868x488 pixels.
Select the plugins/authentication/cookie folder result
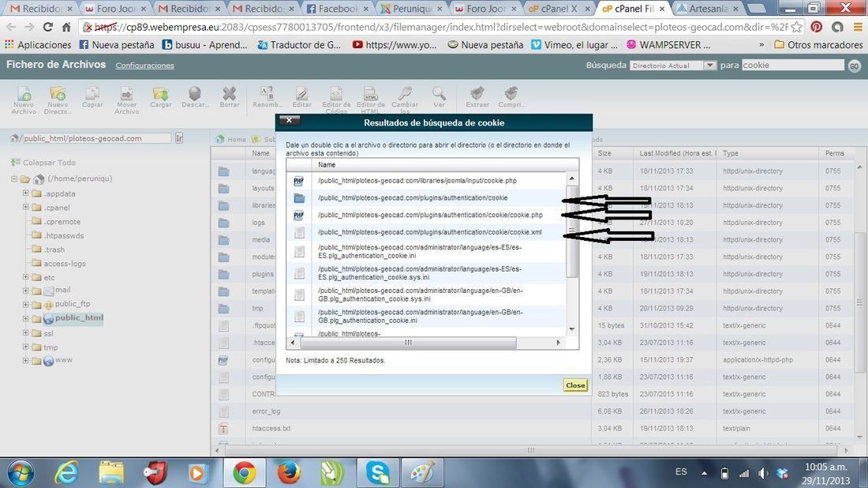426,197
